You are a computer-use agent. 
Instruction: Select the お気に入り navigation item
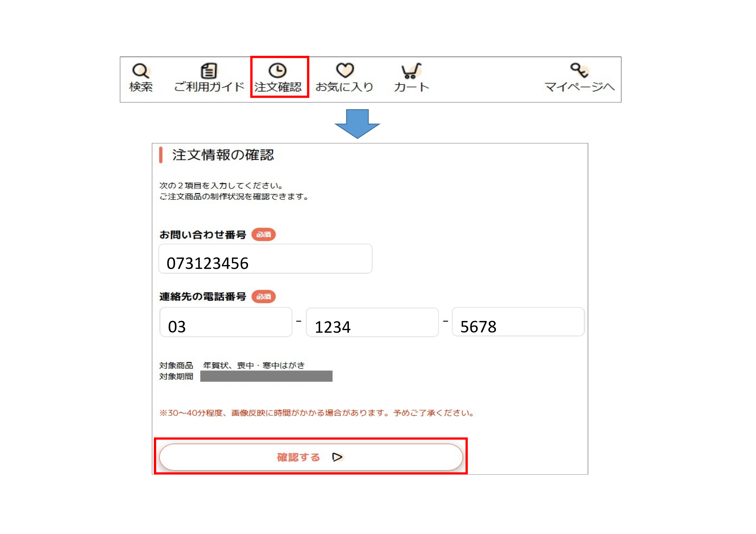coord(344,87)
